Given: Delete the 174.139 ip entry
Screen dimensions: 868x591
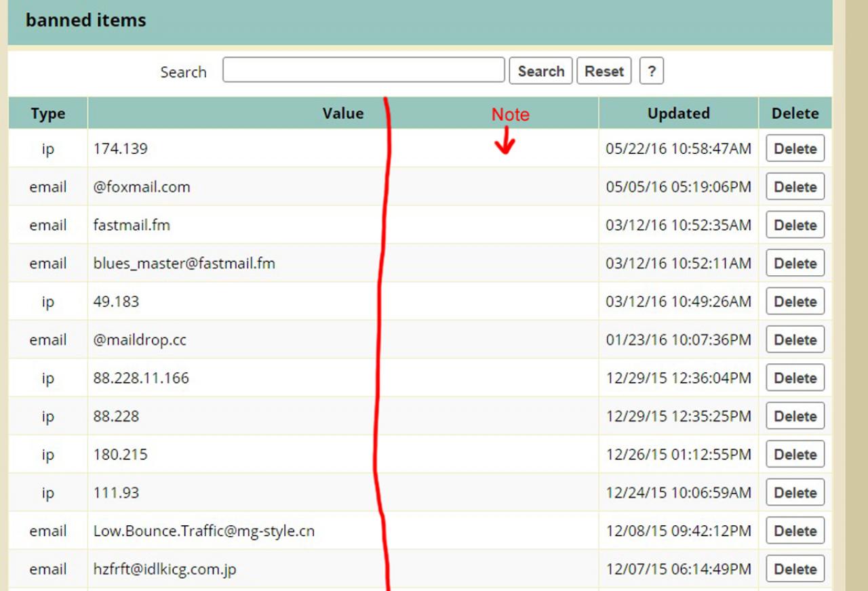Looking at the screenshot, I should (x=795, y=148).
